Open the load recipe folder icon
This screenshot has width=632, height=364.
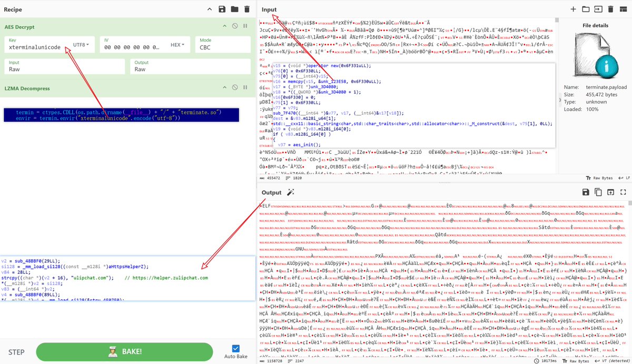(x=234, y=9)
